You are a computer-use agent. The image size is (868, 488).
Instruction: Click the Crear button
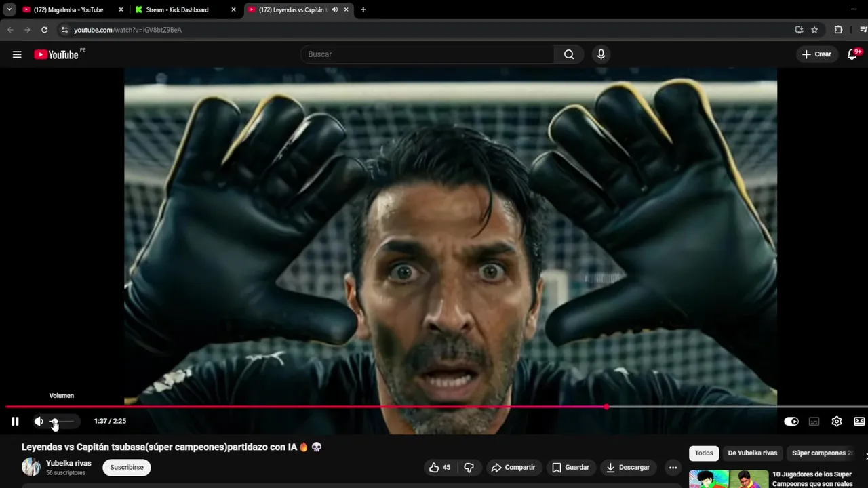816,54
